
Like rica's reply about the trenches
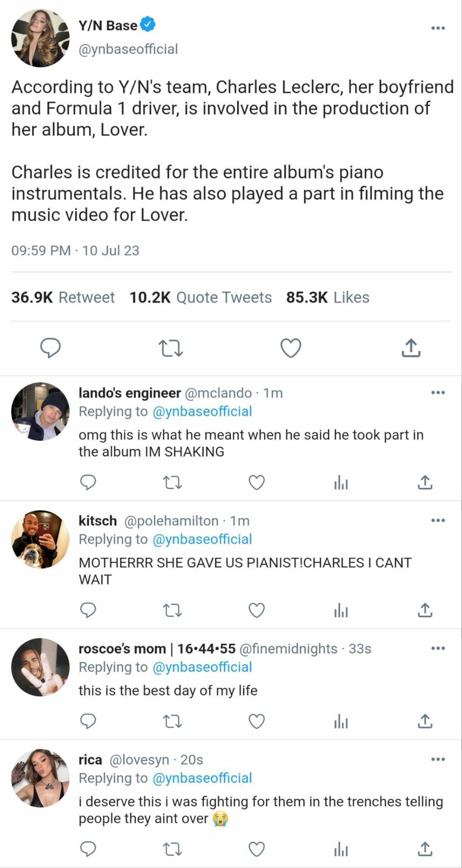257,849
